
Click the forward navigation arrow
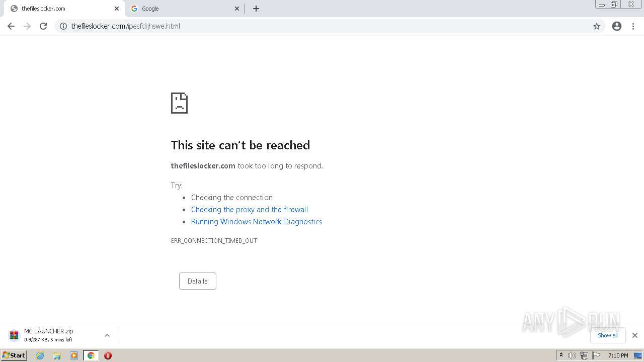27,26
